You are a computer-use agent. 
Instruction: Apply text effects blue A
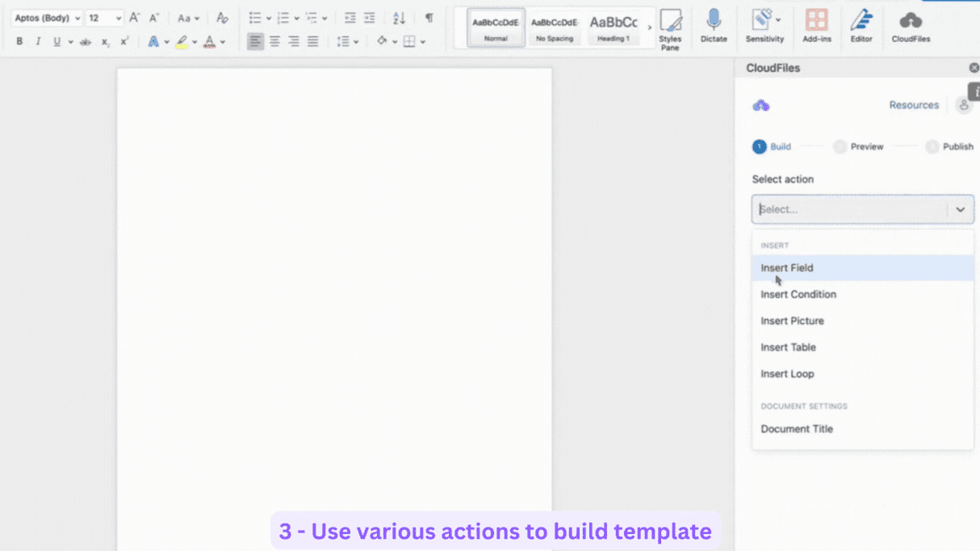click(153, 42)
